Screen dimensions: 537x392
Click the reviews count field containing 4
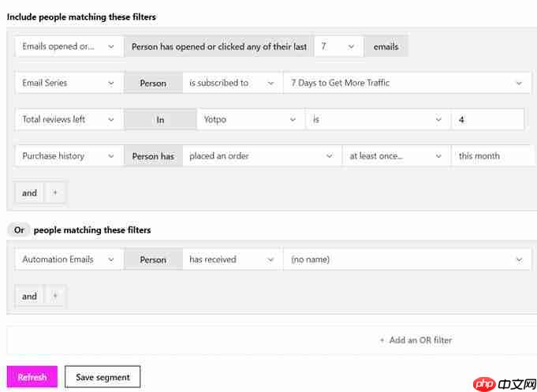coord(487,120)
